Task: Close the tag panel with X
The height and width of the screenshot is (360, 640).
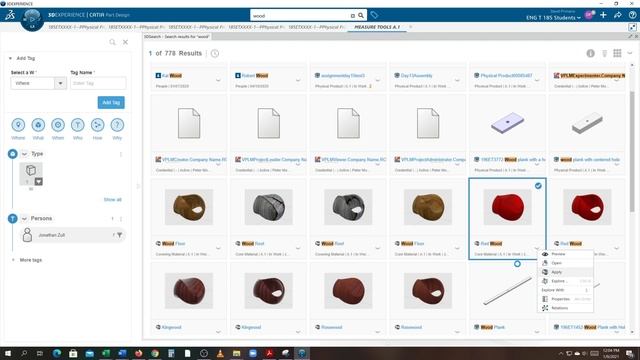Action: click(x=125, y=42)
